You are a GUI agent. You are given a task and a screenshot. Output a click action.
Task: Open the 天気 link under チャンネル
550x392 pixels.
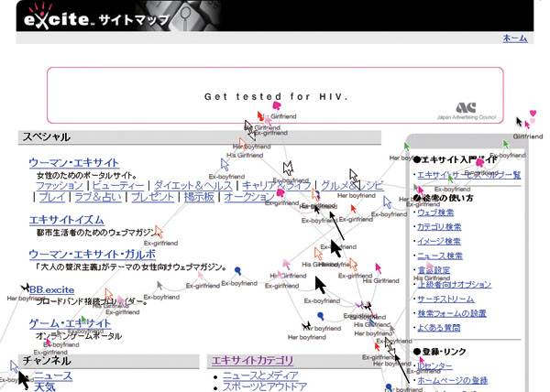point(45,387)
